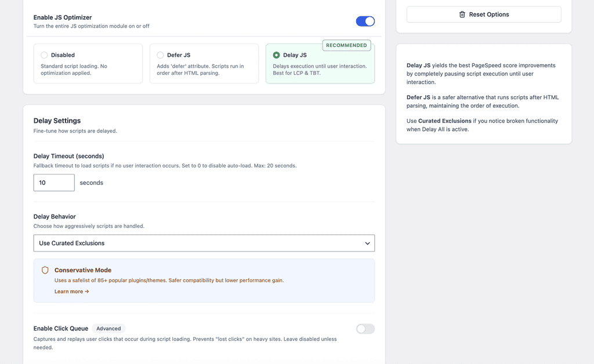Click the 'Adds defer attribute' description text
594x364 pixels.
coord(200,70)
